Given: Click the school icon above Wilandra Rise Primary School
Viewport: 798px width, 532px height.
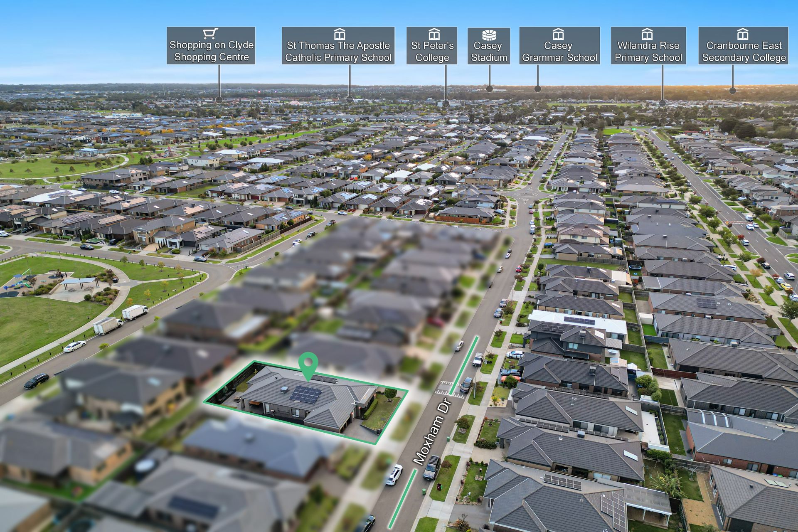Looking at the screenshot, I should coord(647,34).
